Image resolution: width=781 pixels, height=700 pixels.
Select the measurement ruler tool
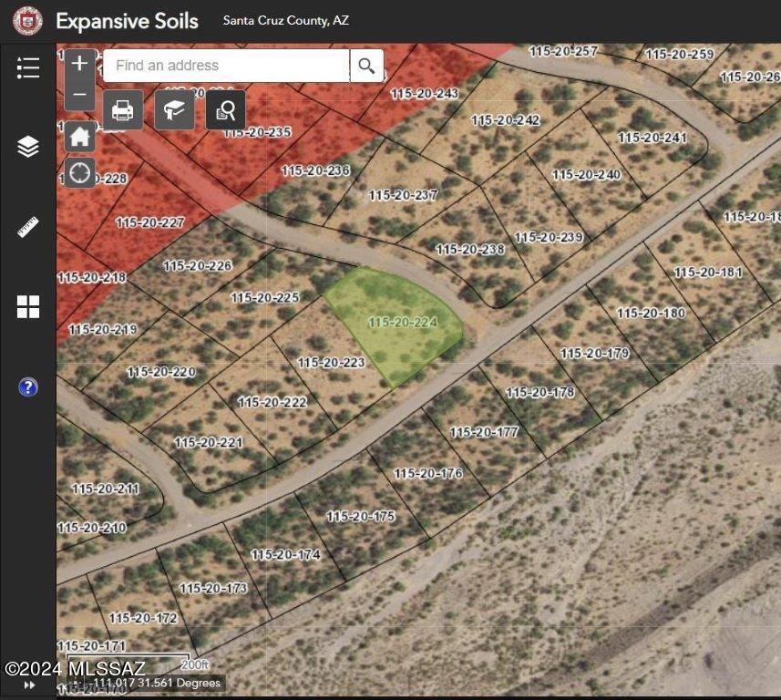(x=28, y=227)
